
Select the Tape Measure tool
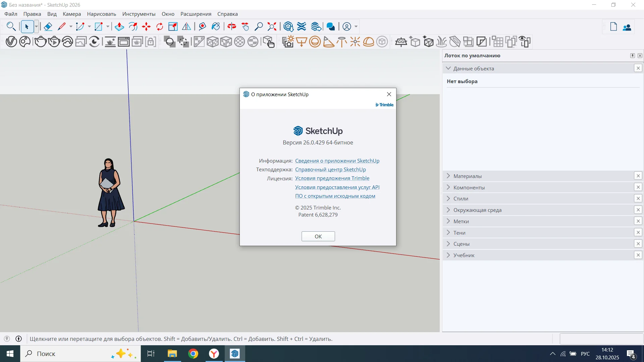pos(202,26)
